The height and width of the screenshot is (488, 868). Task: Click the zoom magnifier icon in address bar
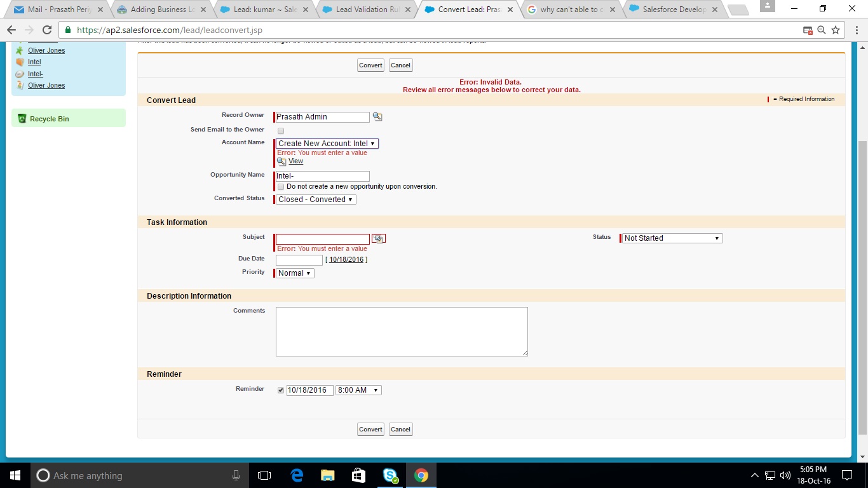point(822,30)
